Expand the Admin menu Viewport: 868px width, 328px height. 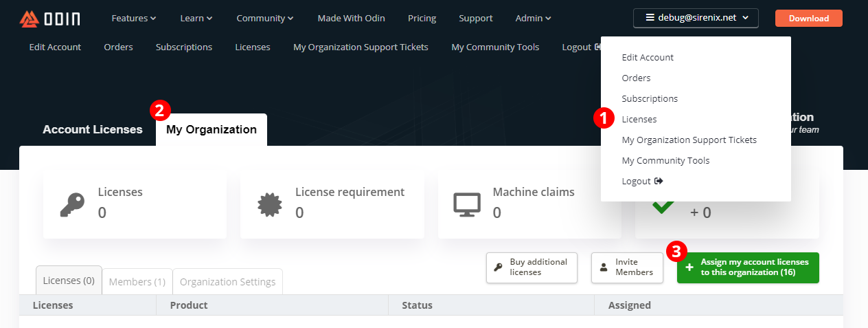[x=534, y=19]
